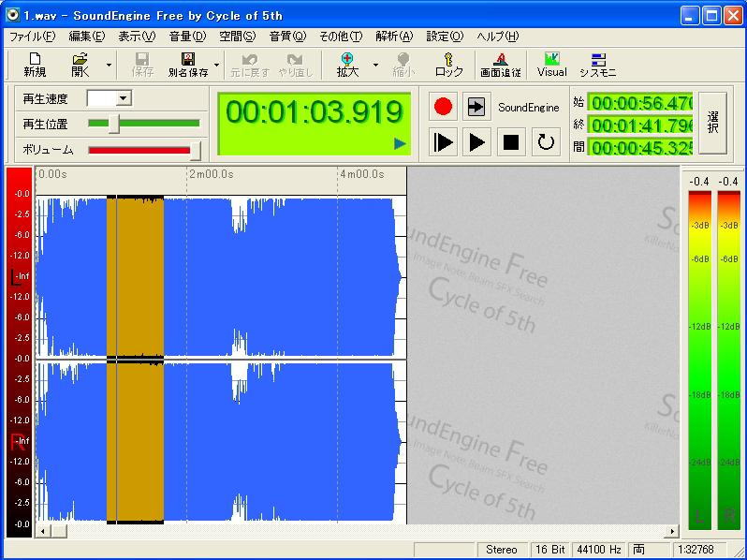The width and height of the screenshot is (747, 560).
Task: Open the 編集(E) menu
Action: click(x=87, y=37)
